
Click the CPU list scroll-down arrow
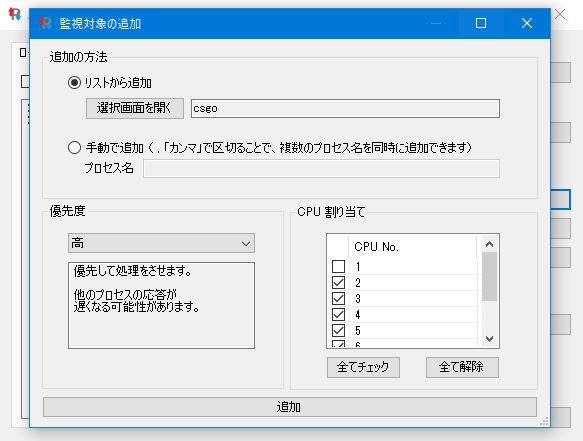coord(489,339)
